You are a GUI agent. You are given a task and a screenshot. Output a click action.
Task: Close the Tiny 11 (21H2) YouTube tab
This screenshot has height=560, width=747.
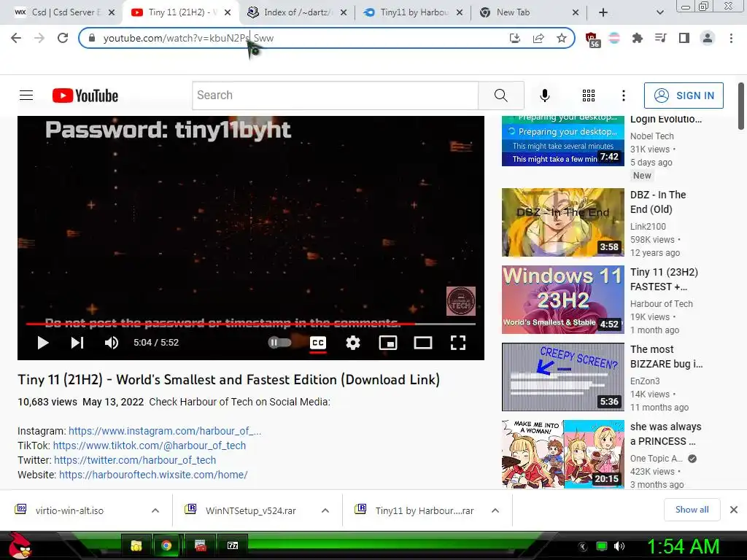228,12
